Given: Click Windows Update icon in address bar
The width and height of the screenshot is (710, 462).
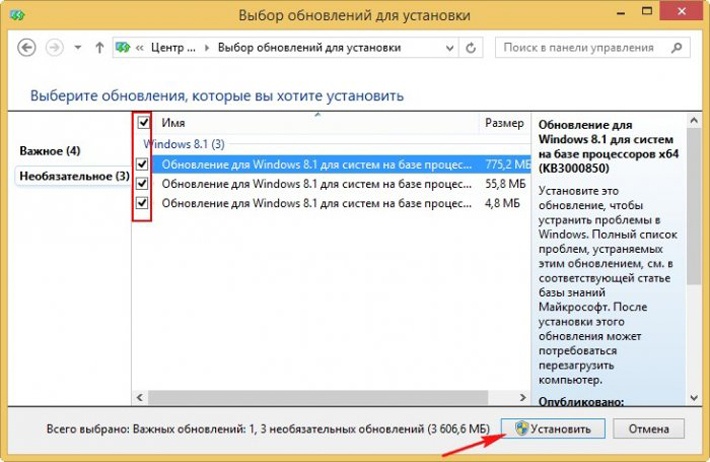Looking at the screenshot, I should (x=122, y=48).
